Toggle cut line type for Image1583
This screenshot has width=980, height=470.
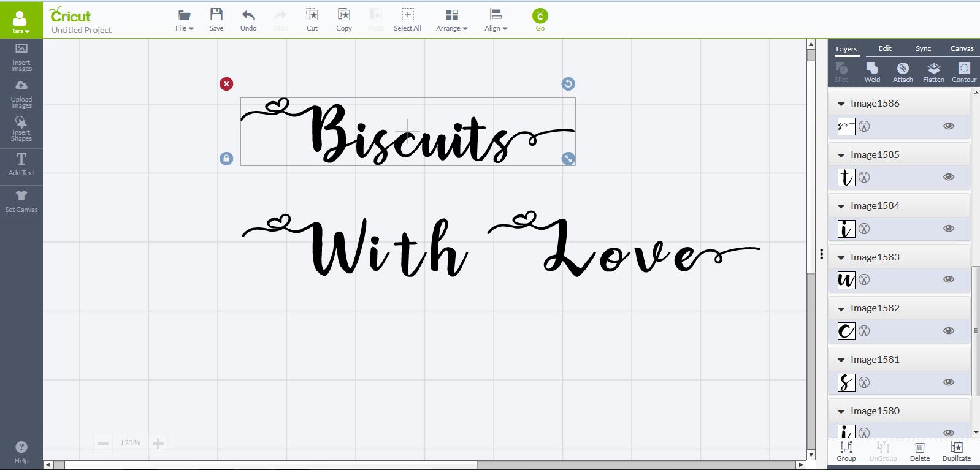[864, 279]
